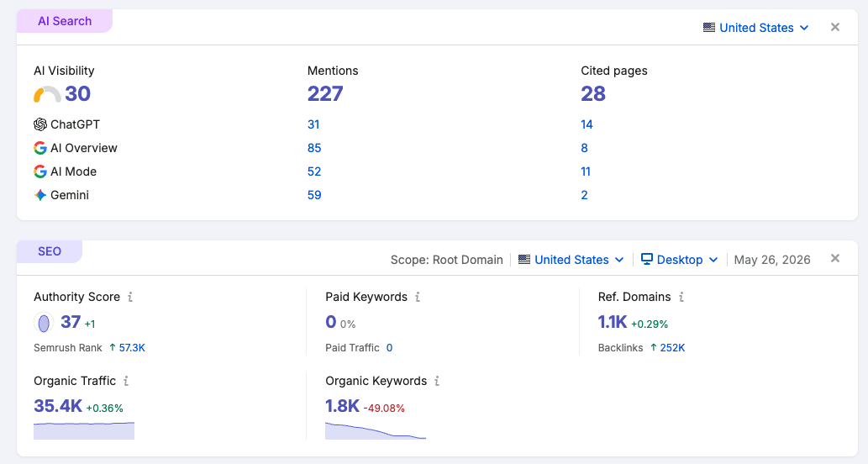Open SEO United States country dropdown
The width and height of the screenshot is (868, 464).
coord(571,260)
